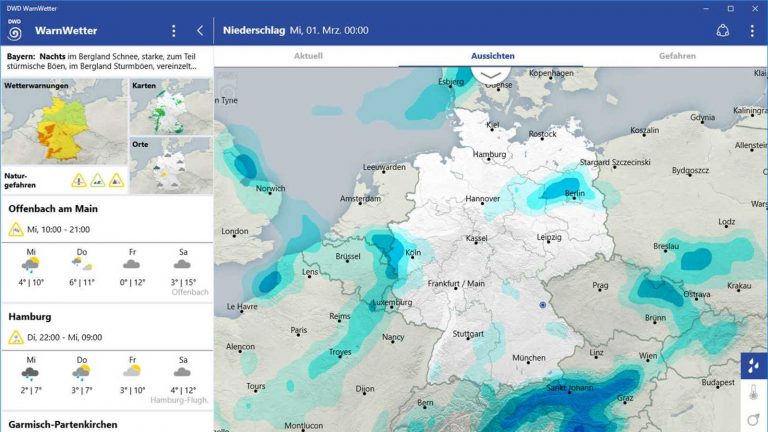
Task: Open the Gefahren tab
Action: [x=677, y=56]
